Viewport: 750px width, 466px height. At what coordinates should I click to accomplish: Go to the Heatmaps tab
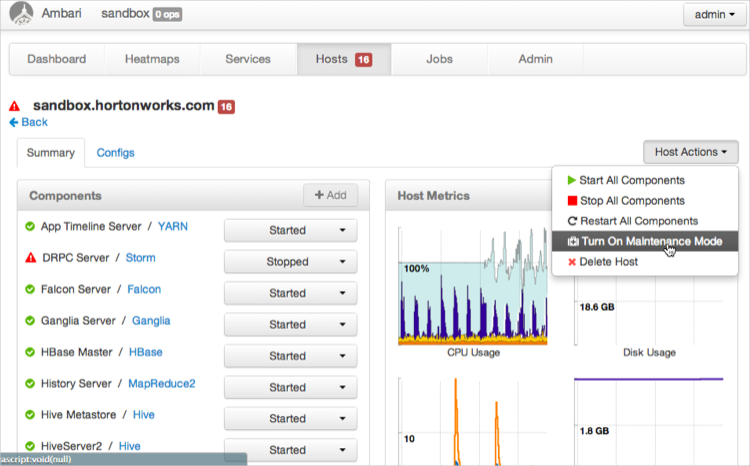(x=152, y=59)
